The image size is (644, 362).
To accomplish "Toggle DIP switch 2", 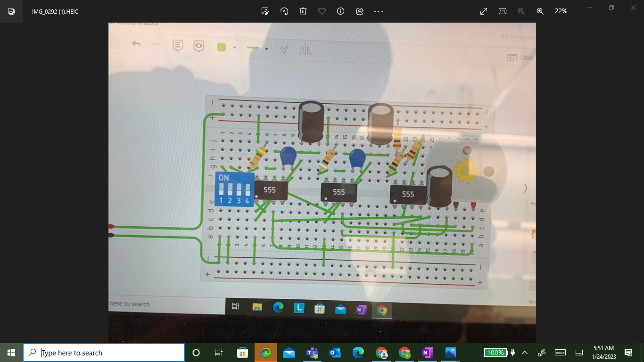I will click(230, 189).
